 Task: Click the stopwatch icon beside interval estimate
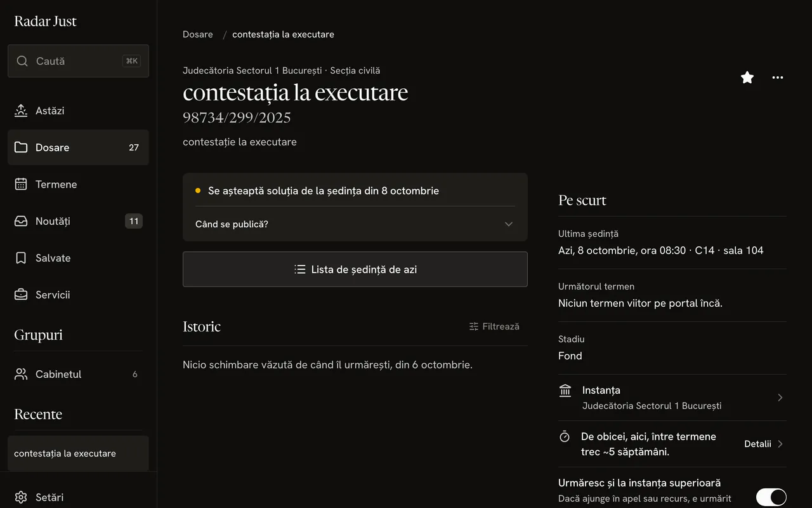pyautogui.click(x=565, y=436)
